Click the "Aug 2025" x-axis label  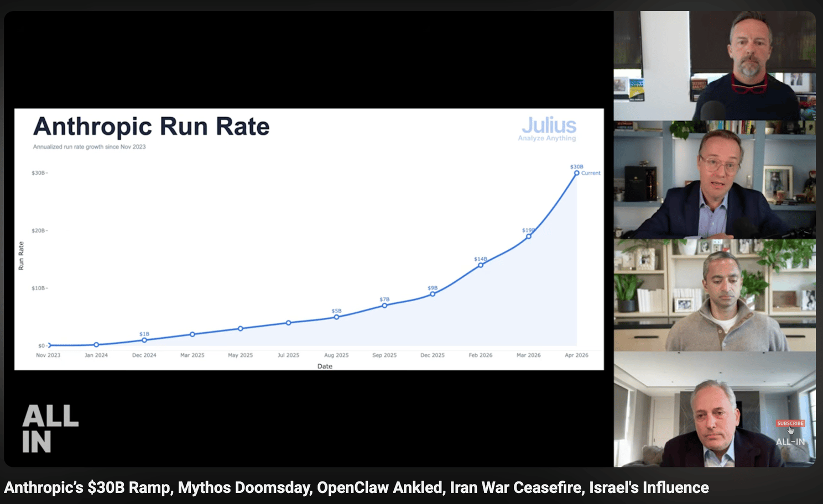tap(336, 355)
